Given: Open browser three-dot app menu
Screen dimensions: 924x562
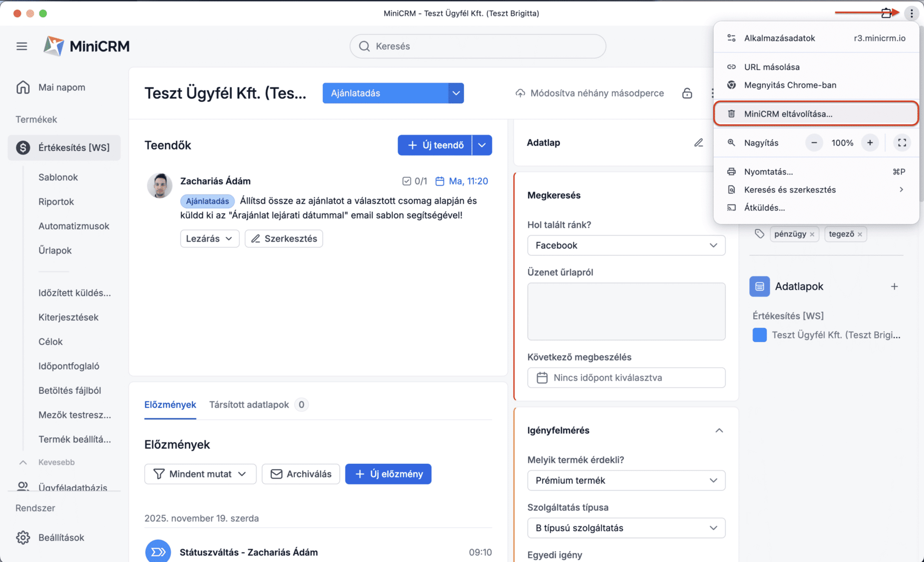Looking at the screenshot, I should coord(911,13).
